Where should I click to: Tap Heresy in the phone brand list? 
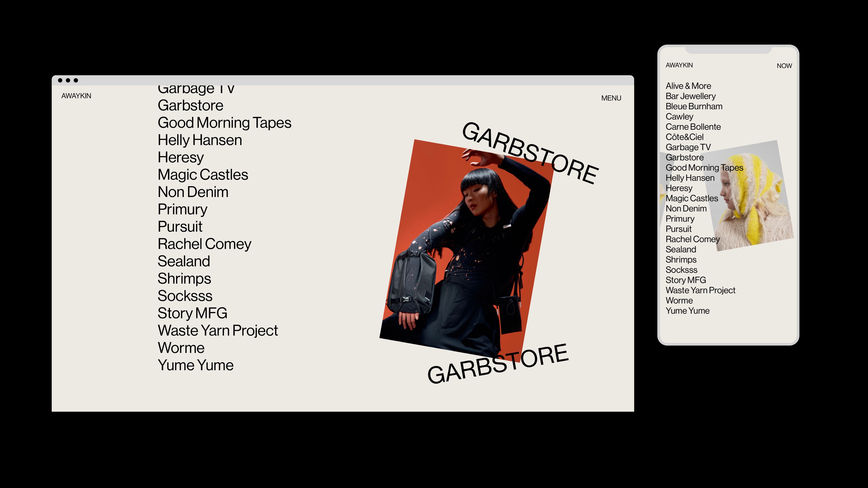click(x=679, y=188)
